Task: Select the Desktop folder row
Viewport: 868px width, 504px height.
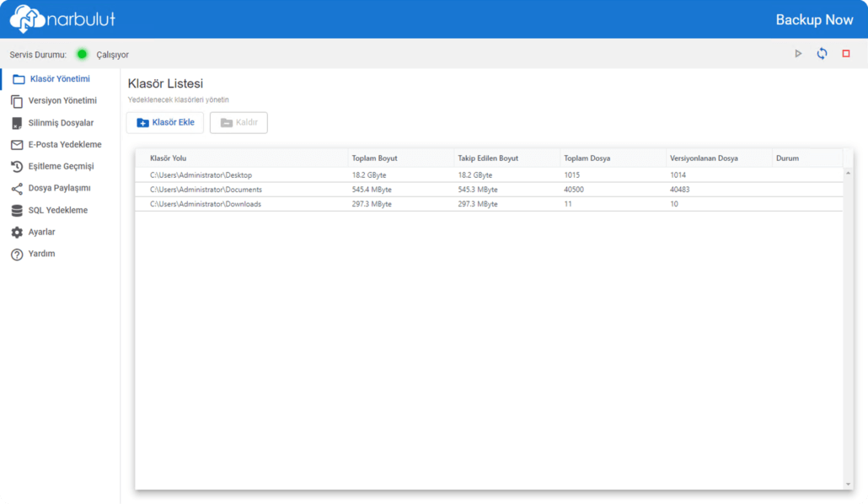Action: click(201, 175)
